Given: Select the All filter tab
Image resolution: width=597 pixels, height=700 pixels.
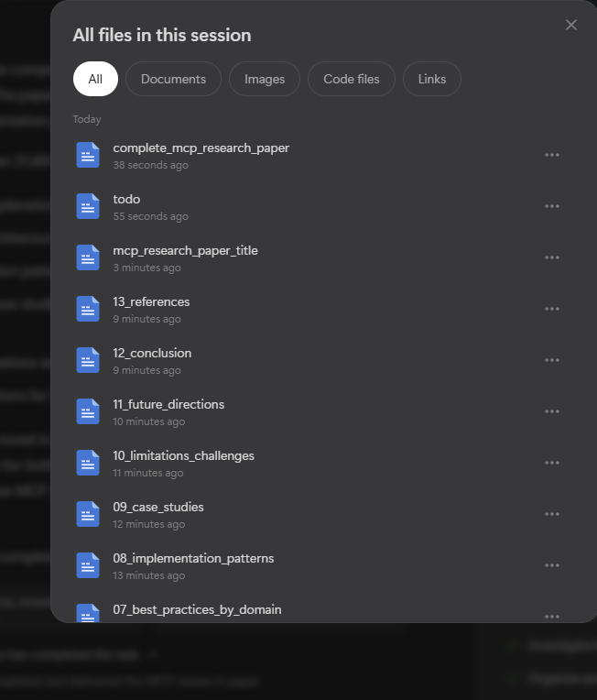Looking at the screenshot, I should pos(95,79).
